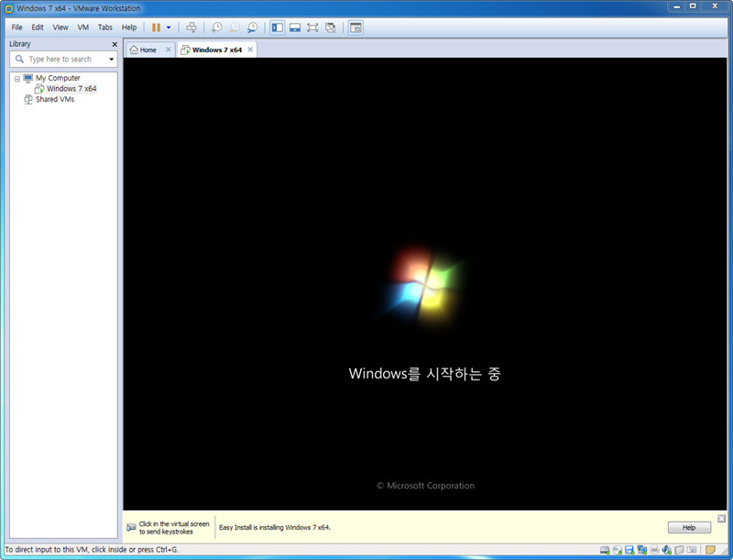Open the View menu

60,27
